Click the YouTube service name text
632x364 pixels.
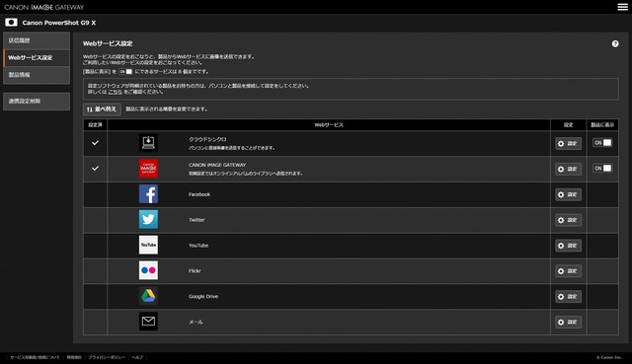(198, 246)
